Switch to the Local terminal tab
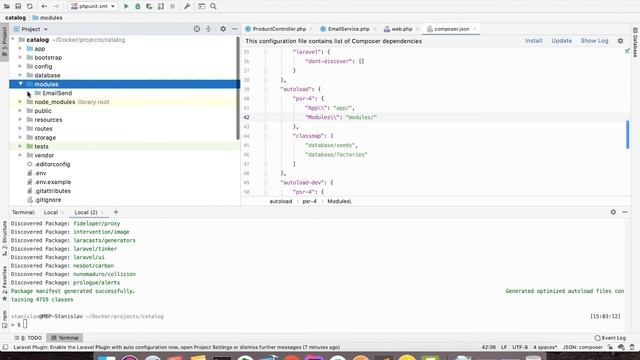The height and width of the screenshot is (360, 640). pos(51,212)
